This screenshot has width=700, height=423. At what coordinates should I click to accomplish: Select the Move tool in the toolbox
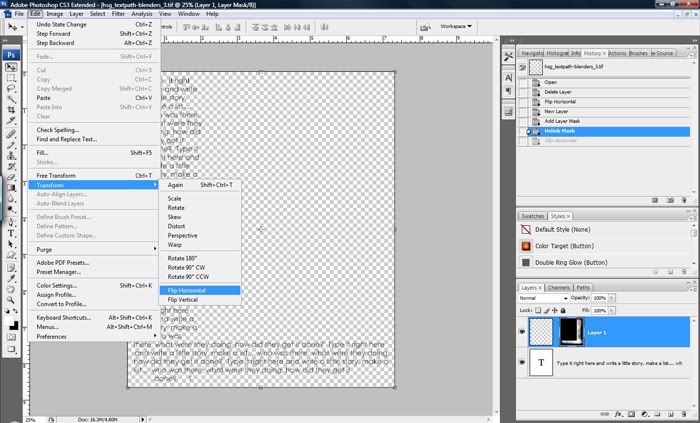[x=11, y=67]
